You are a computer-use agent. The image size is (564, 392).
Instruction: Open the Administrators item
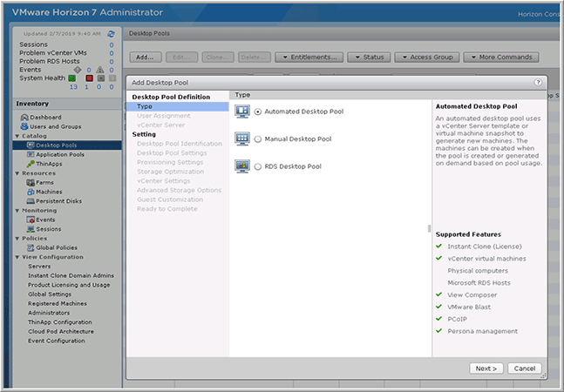49,313
